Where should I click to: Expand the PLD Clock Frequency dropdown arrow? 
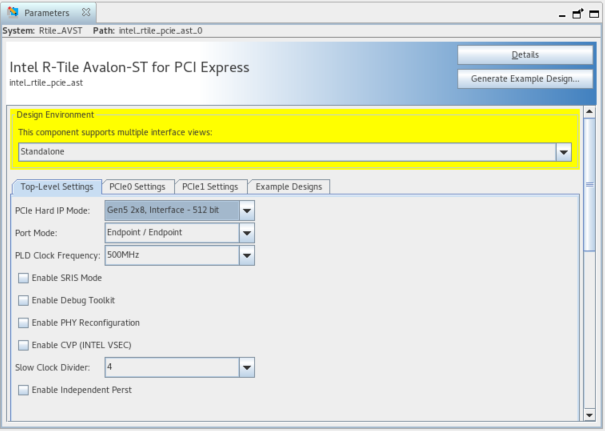[x=247, y=255]
